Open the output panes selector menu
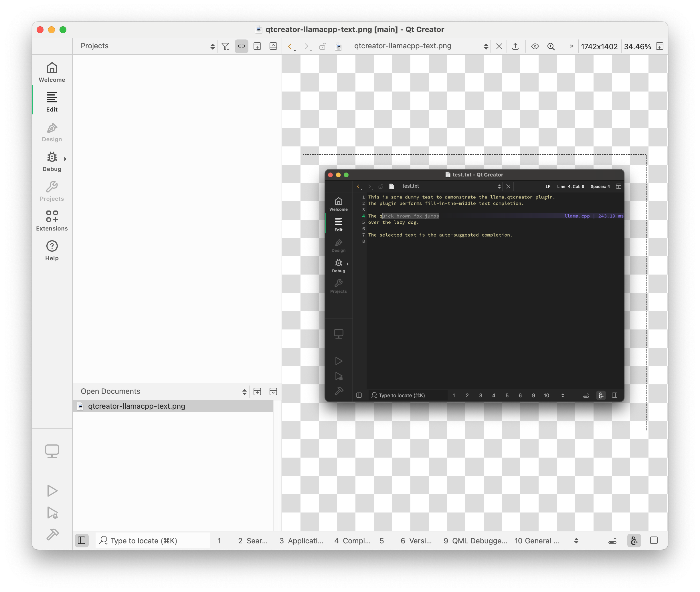The image size is (700, 592). click(x=576, y=540)
